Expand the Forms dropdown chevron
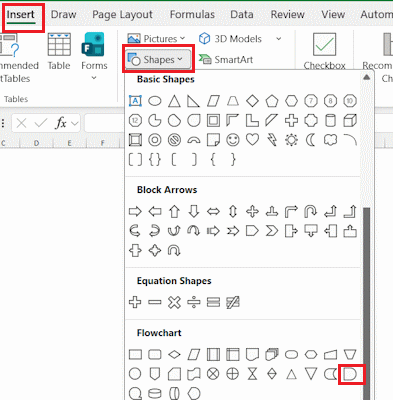The width and height of the screenshot is (393, 400). 94,78
